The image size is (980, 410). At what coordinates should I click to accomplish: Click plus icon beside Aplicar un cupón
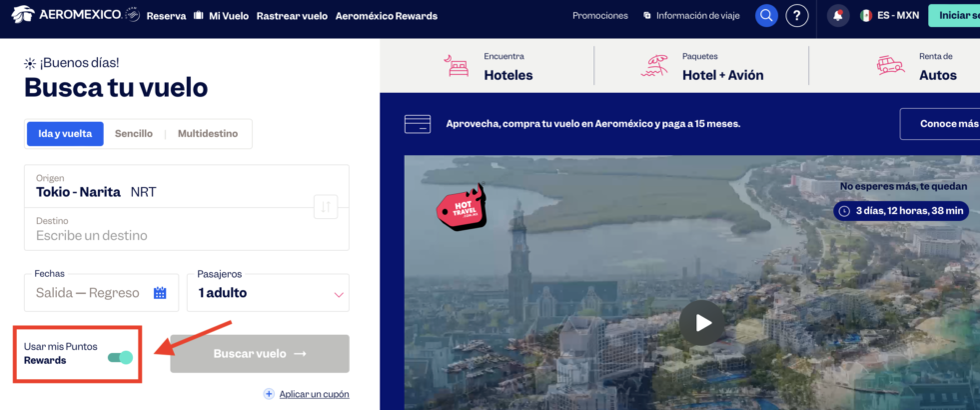(269, 394)
